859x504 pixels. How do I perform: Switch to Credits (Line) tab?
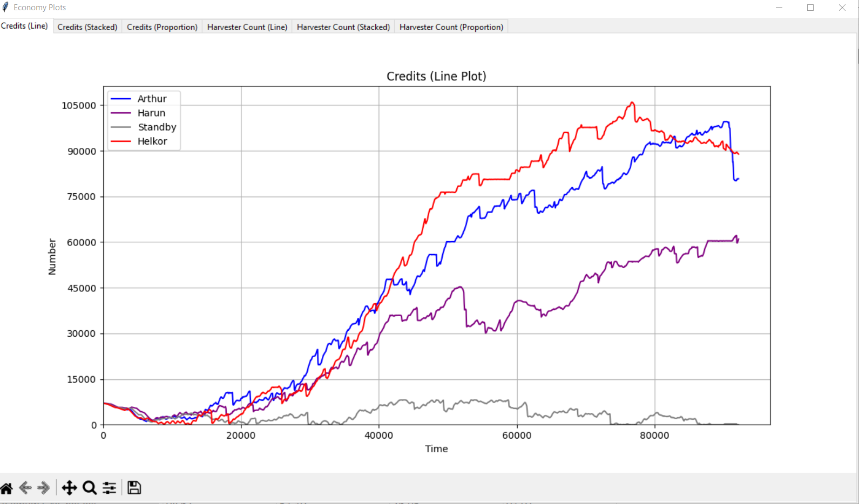click(25, 26)
